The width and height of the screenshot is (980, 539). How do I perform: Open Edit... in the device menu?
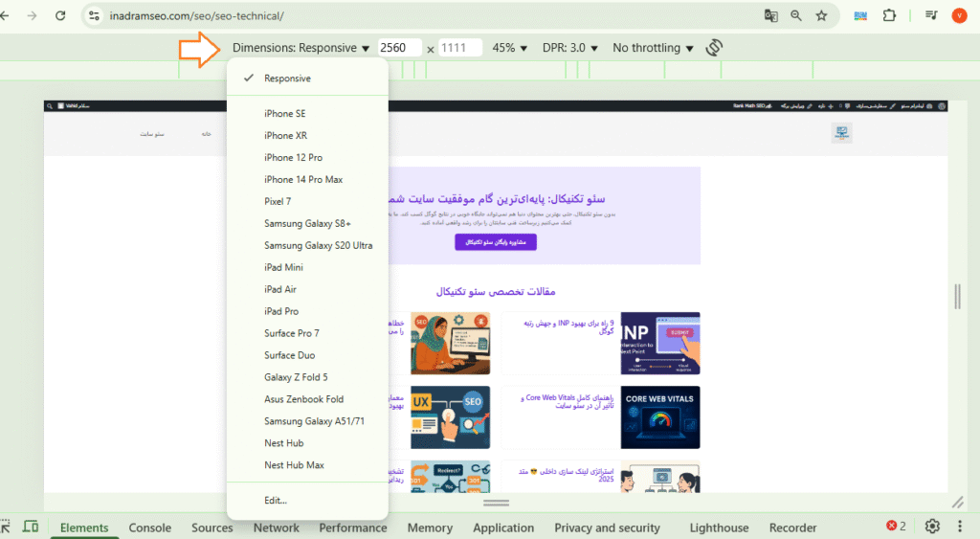coord(307,501)
